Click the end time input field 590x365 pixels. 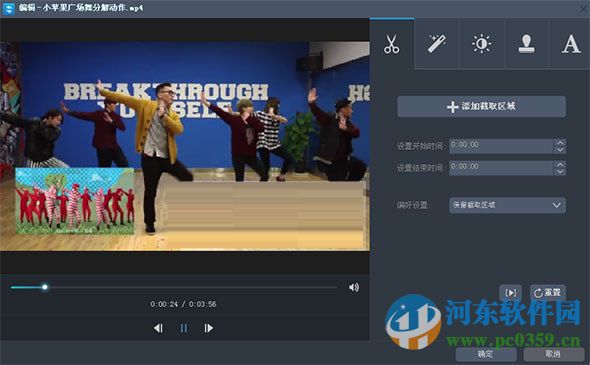click(501, 167)
